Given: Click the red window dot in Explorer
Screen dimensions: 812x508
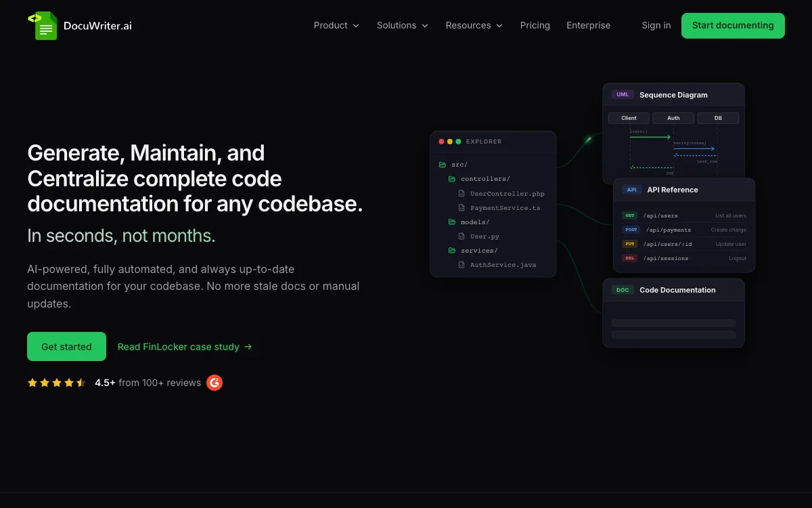Looking at the screenshot, I should pos(442,142).
